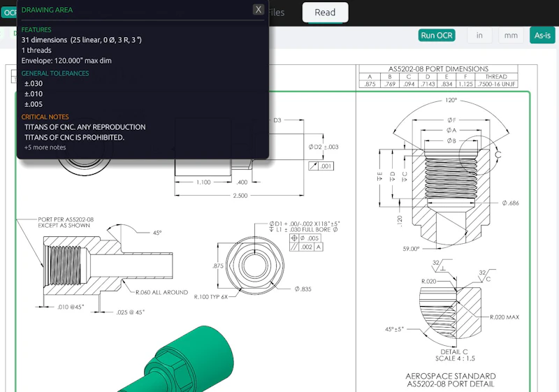
Task: Click 'DRAWING AREA' popup title
Action: click(47, 10)
